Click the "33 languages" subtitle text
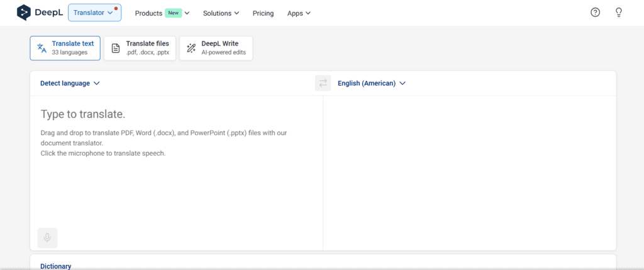The height and width of the screenshot is (270, 644). [x=69, y=53]
